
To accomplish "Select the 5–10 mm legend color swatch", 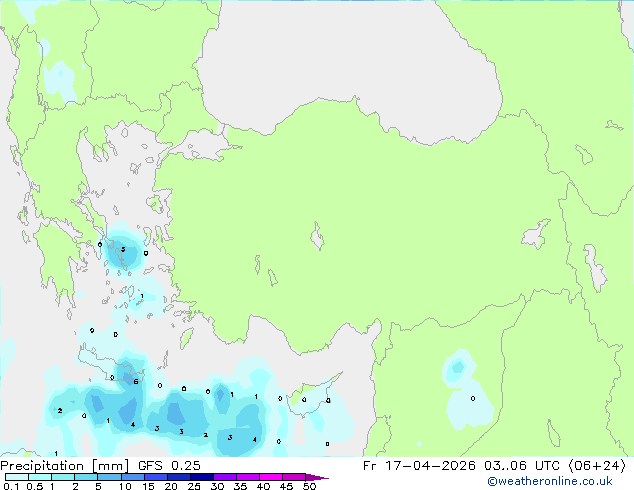I will [109, 477].
